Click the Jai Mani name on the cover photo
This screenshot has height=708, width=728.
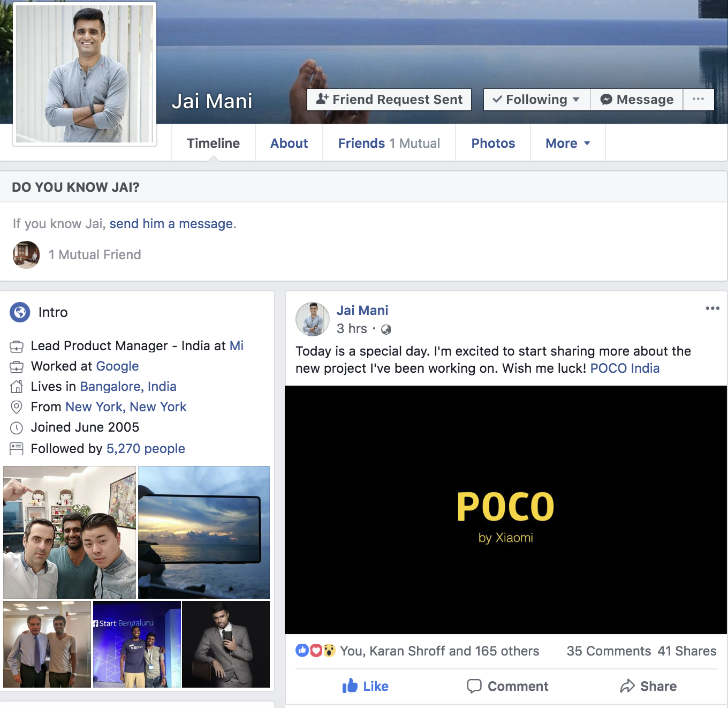pos(212,101)
